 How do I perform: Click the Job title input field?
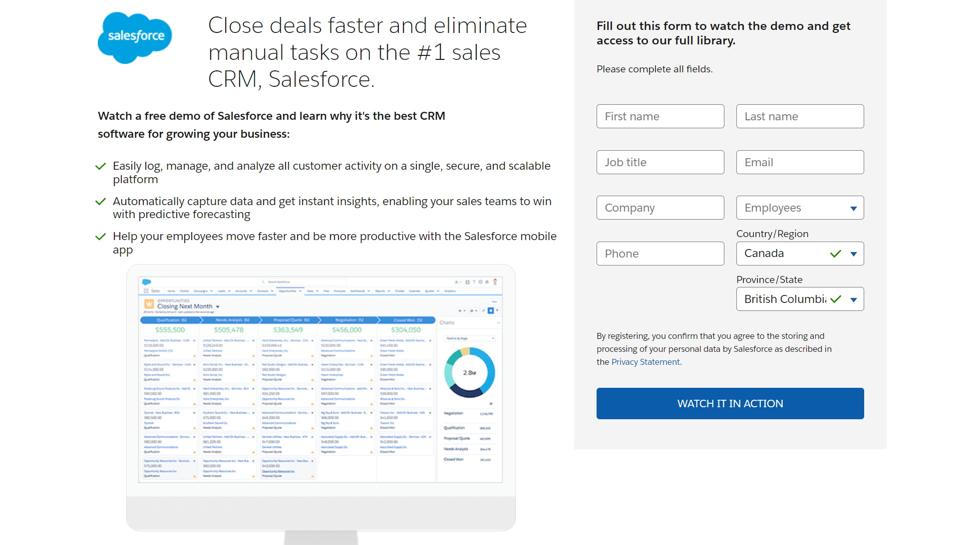pos(660,162)
